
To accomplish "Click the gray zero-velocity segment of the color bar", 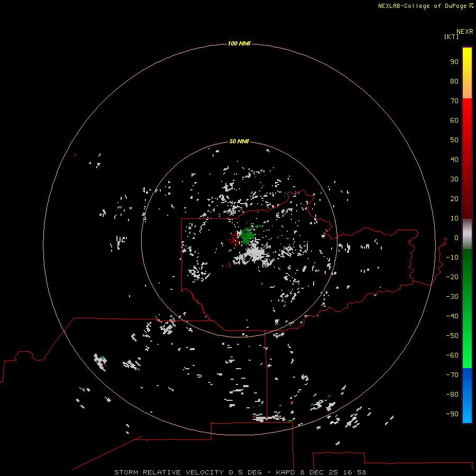I will point(467,234).
